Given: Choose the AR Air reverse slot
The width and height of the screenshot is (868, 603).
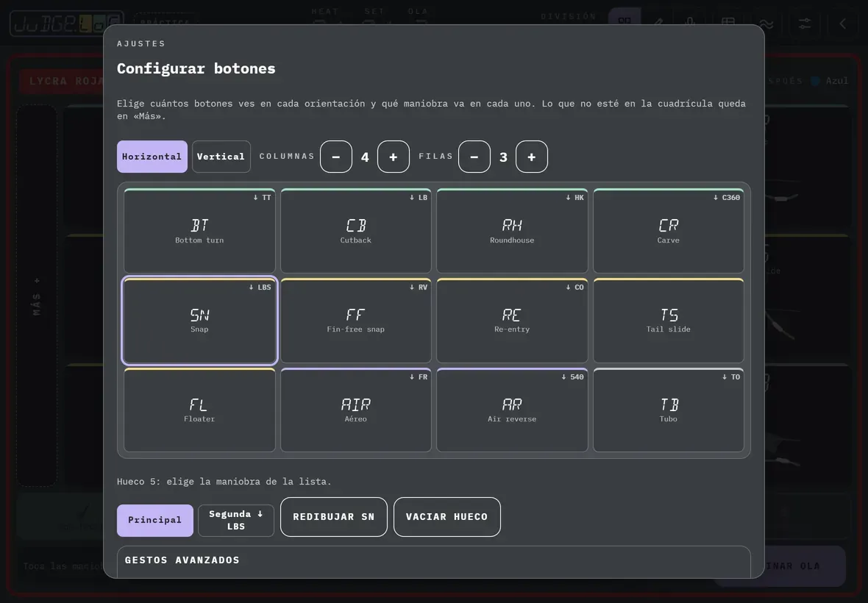Looking at the screenshot, I should [512, 410].
